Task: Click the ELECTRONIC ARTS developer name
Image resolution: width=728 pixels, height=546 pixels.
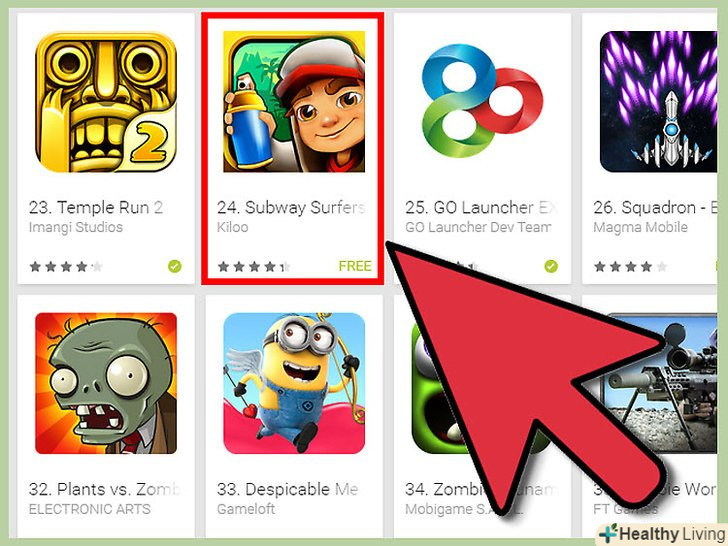Action: pyautogui.click(x=90, y=509)
